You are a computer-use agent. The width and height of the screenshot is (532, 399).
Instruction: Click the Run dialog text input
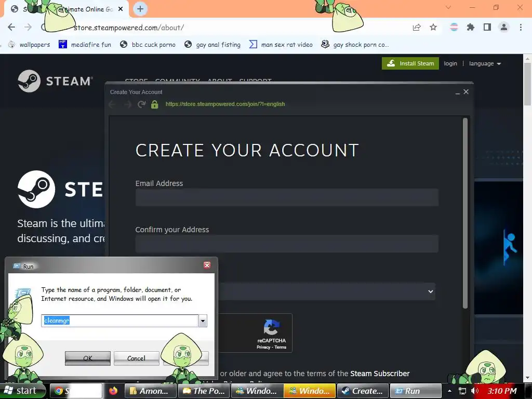[120, 321]
